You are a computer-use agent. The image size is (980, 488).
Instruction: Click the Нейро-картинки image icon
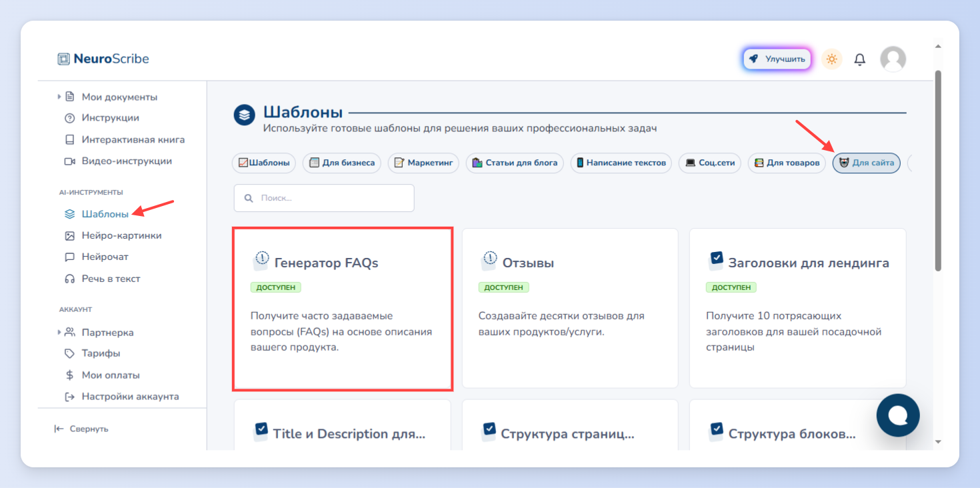(x=69, y=236)
